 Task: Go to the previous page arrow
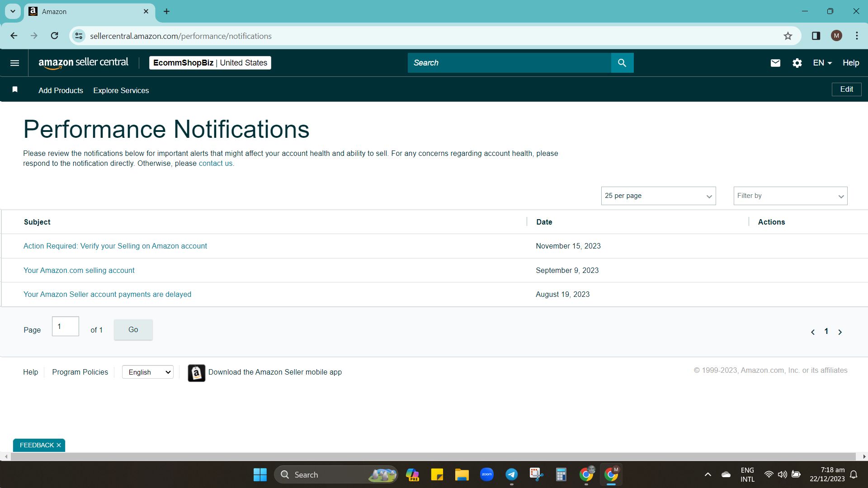[x=813, y=332]
